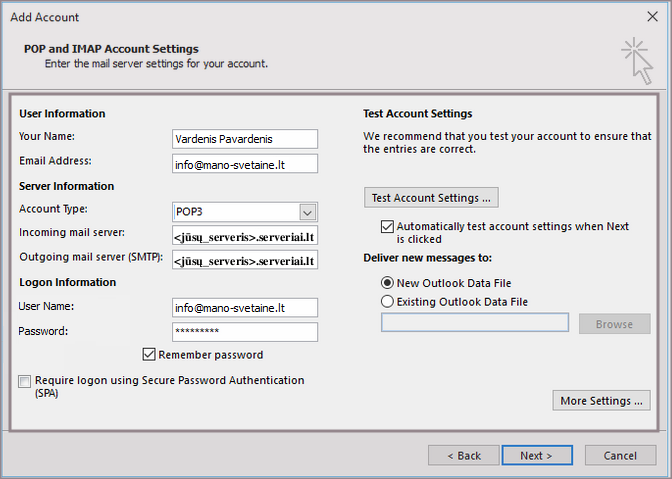Enable Require logon using Secure Password Authentication
The height and width of the screenshot is (479, 672).
[x=24, y=381]
